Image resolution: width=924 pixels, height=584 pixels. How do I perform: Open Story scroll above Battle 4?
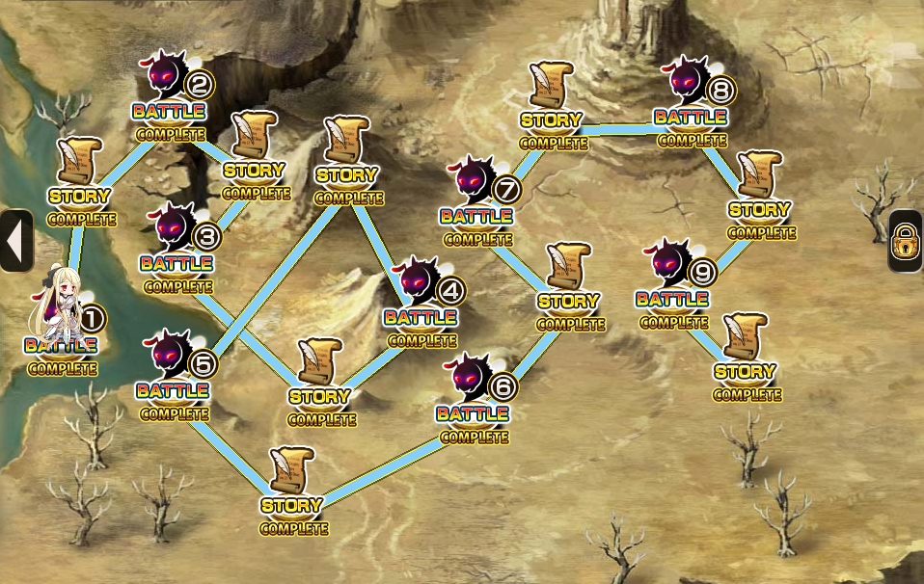(x=347, y=161)
